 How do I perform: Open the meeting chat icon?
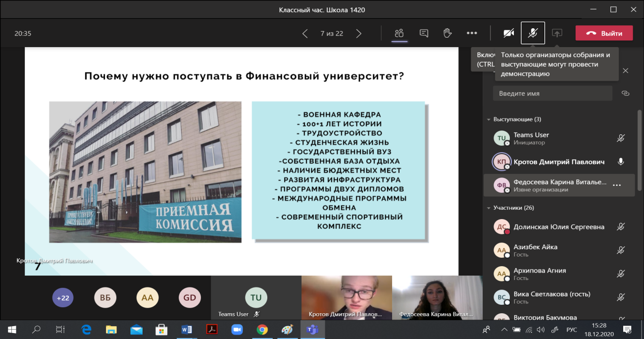click(424, 33)
